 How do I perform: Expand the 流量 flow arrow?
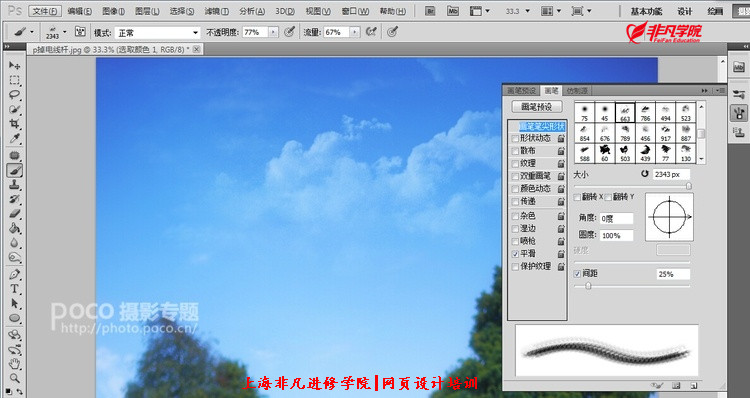coord(354,33)
